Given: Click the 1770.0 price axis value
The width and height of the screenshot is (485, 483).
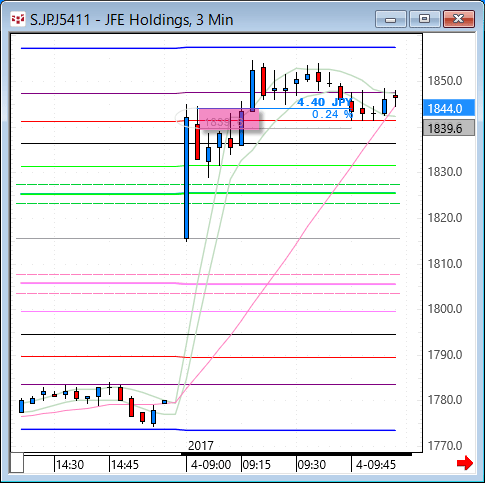Looking at the screenshot, I should pyautogui.click(x=445, y=446).
